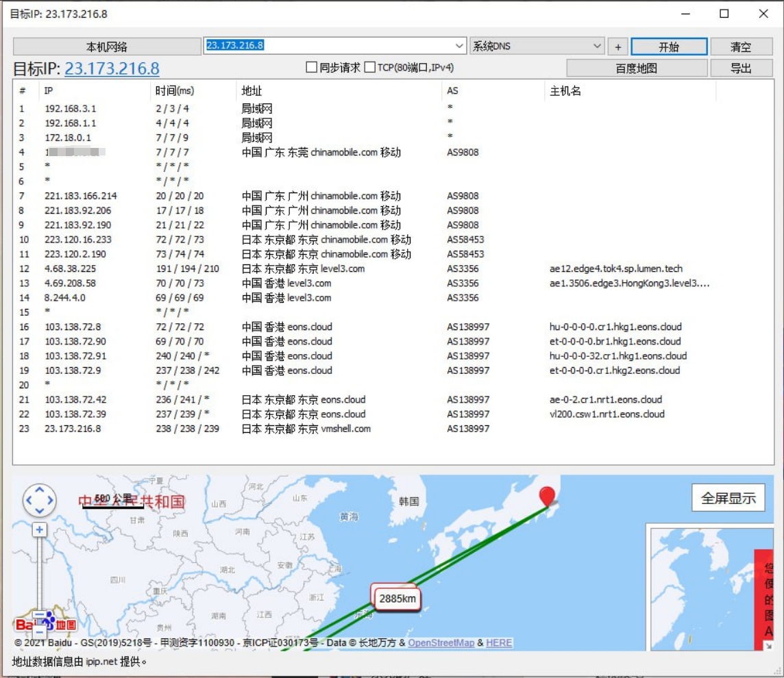Click the 时间(ms) column header

click(x=175, y=91)
